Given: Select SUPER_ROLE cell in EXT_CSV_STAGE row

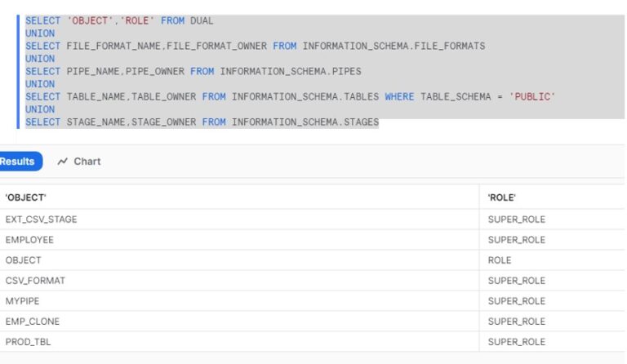Looking at the screenshot, I should 516,220.
